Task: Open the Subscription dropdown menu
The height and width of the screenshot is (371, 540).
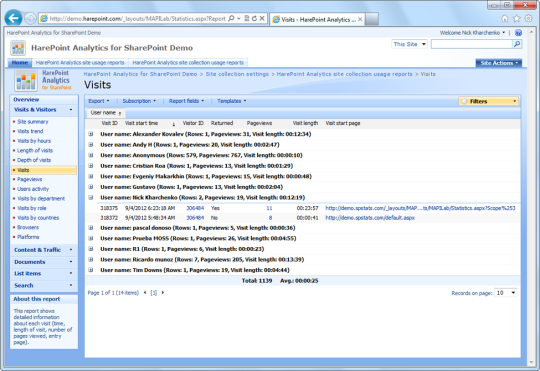Action: [139, 101]
